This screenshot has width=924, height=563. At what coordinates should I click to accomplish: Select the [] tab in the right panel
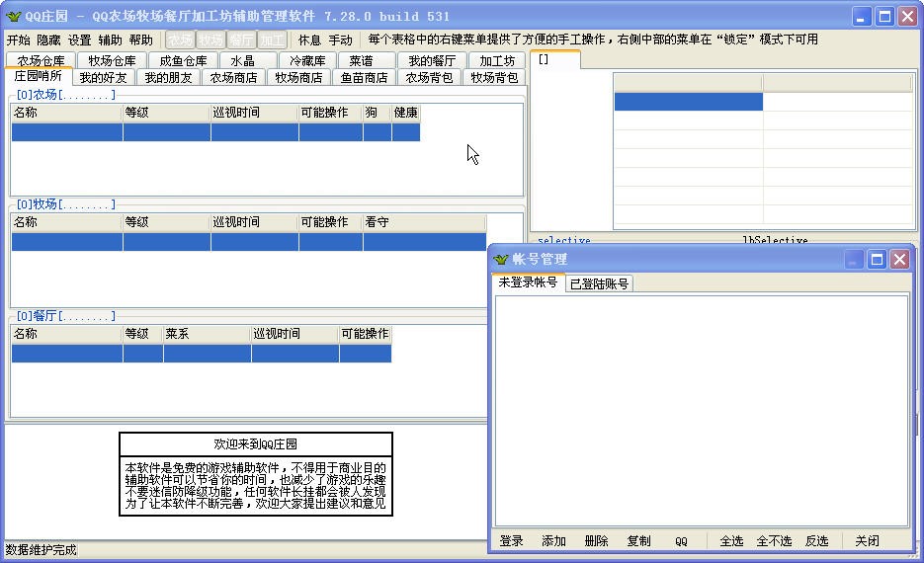[555, 59]
